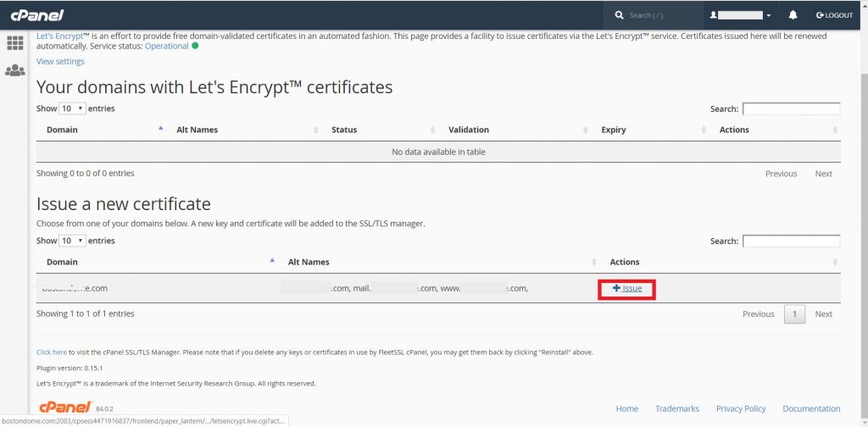Change entries count in certificates table

pyautogui.click(x=73, y=108)
